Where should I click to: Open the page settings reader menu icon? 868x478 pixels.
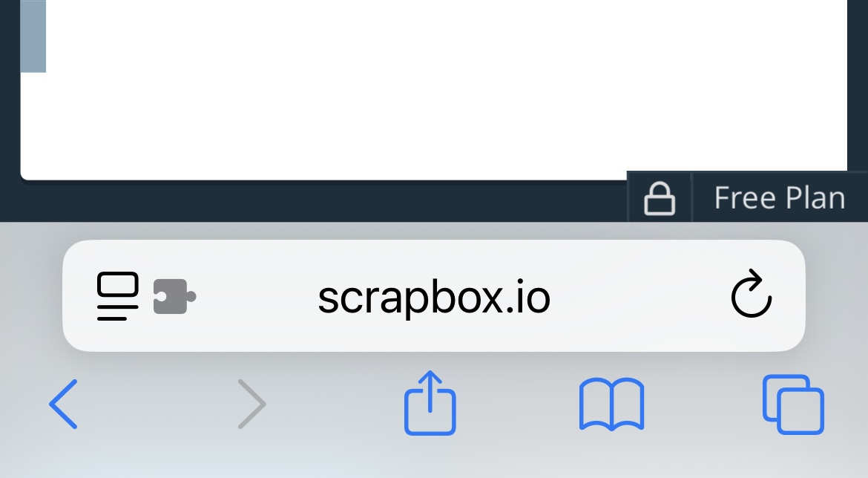click(117, 295)
